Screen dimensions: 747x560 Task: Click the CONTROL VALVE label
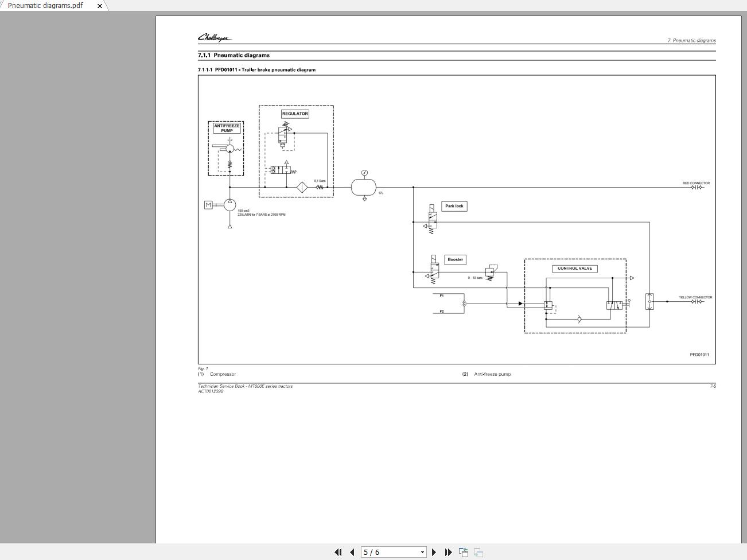coord(574,269)
